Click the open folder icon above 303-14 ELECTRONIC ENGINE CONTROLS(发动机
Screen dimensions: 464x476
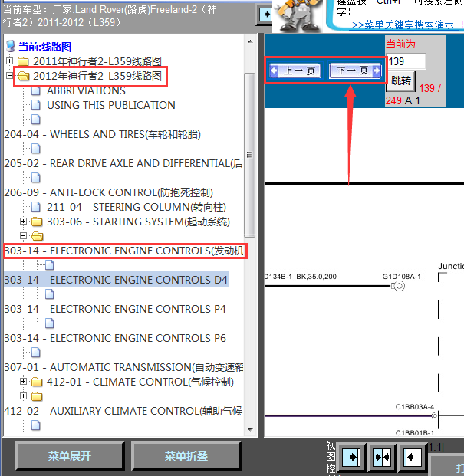point(37,236)
